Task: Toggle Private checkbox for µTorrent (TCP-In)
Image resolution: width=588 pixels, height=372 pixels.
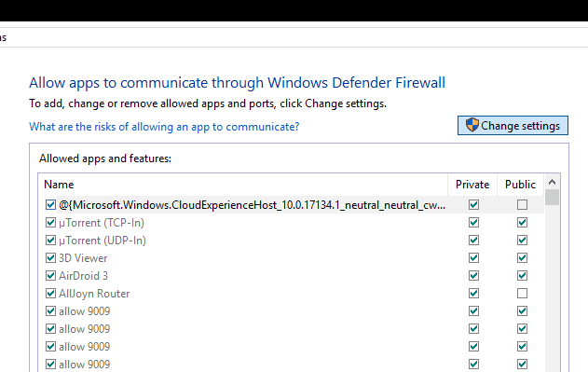Action: point(473,222)
